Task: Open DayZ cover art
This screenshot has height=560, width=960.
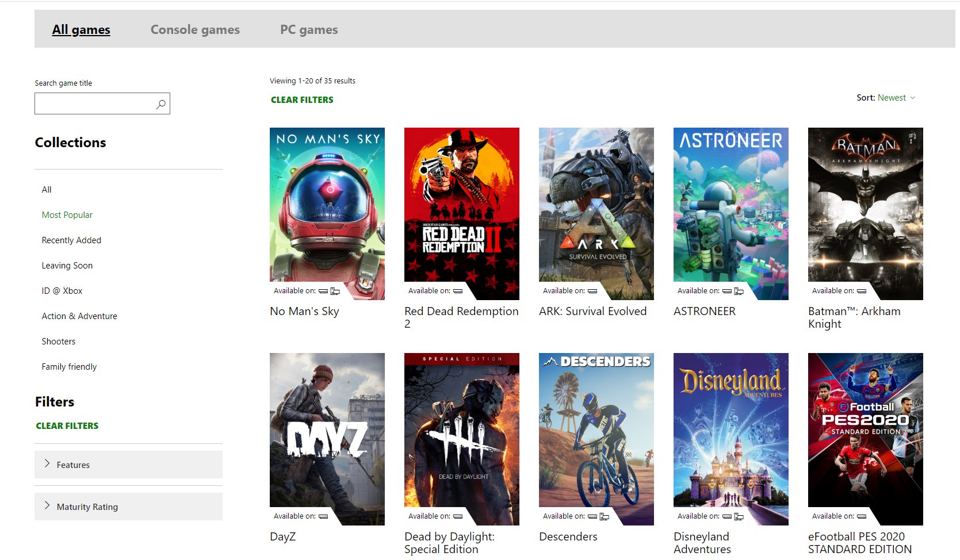Action: 327,439
